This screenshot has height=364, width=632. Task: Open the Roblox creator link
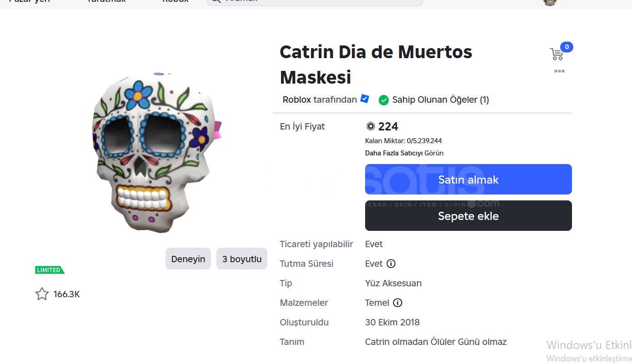(x=296, y=100)
